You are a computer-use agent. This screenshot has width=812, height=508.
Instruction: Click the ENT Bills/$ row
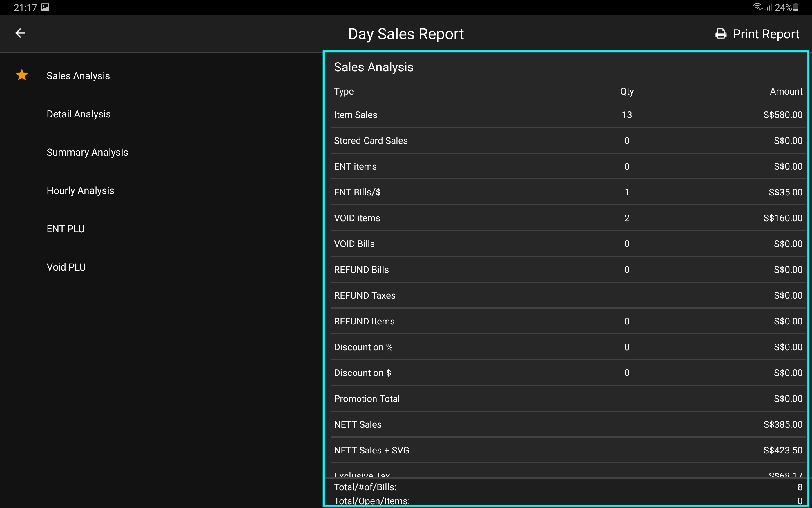coord(568,192)
